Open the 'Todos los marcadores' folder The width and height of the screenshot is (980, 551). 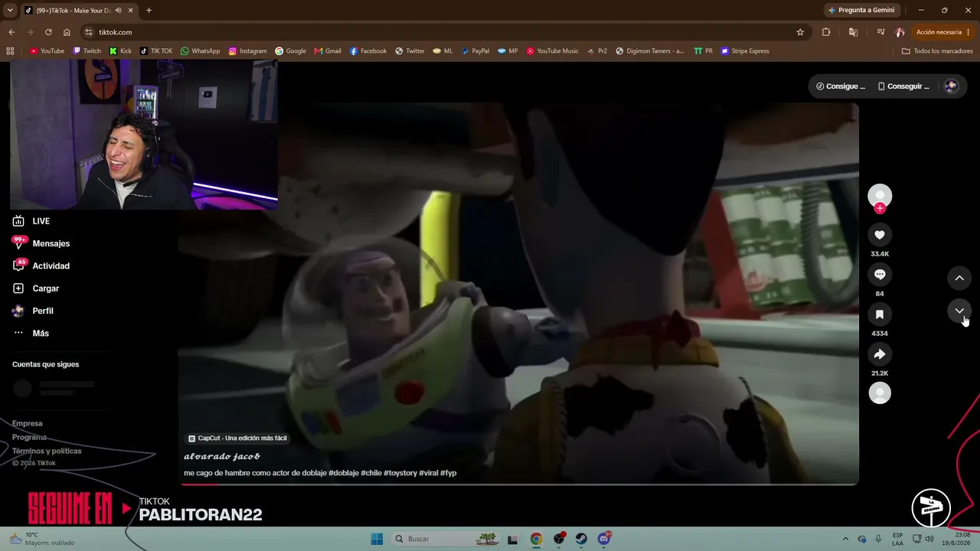tap(937, 51)
